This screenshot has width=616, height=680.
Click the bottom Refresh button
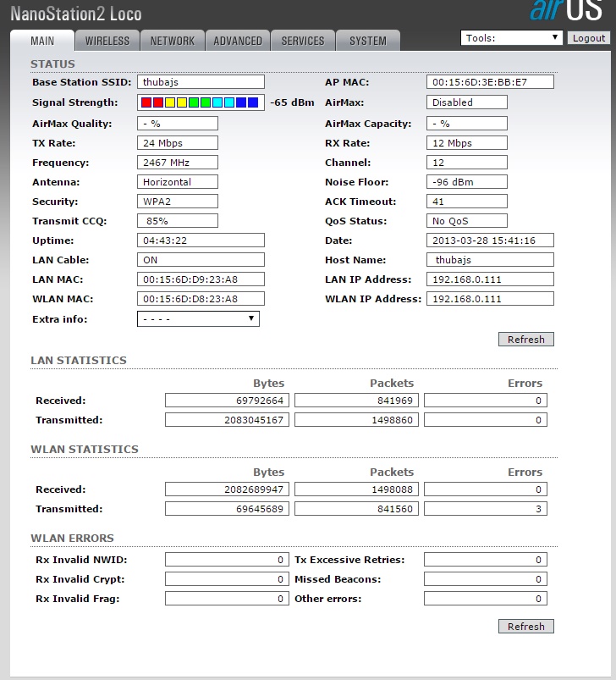click(526, 627)
